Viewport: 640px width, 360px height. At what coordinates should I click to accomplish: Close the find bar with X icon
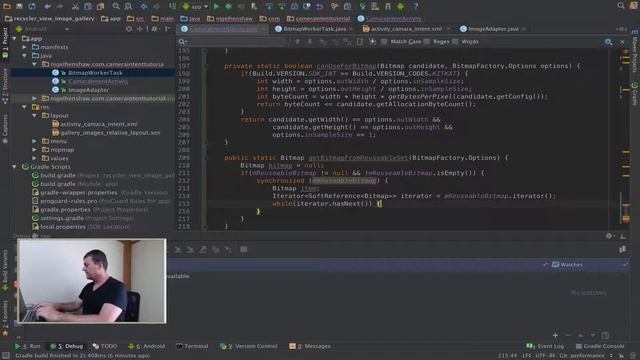tap(622, 42)
